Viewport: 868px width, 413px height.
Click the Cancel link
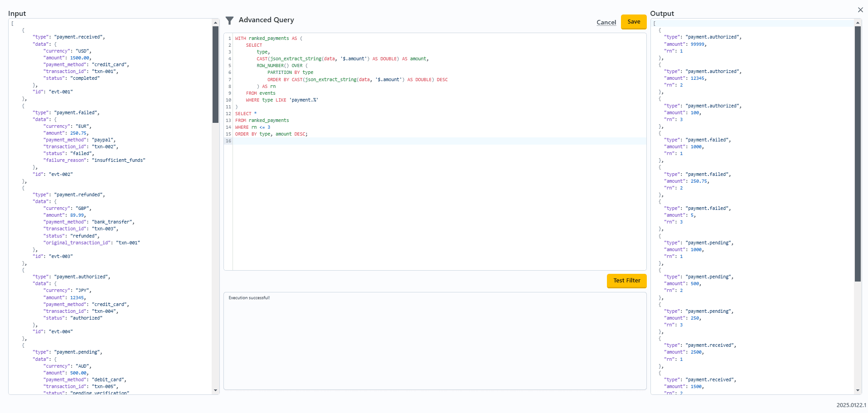click(606, 22)
